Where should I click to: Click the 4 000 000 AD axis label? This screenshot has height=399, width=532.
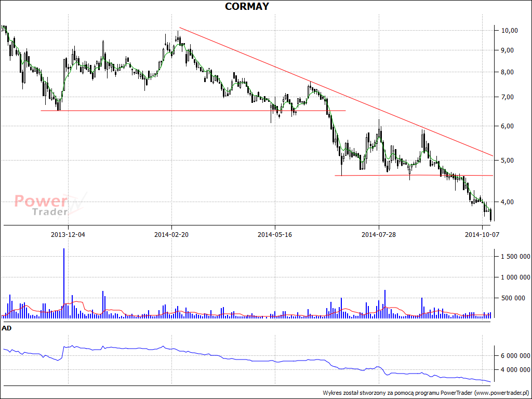pyautogui.click(x=515, y=369)
